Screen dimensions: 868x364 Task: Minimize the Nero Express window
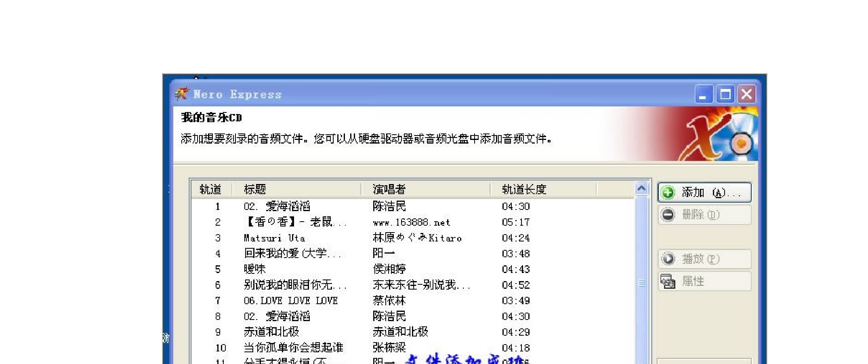(704, 95)
